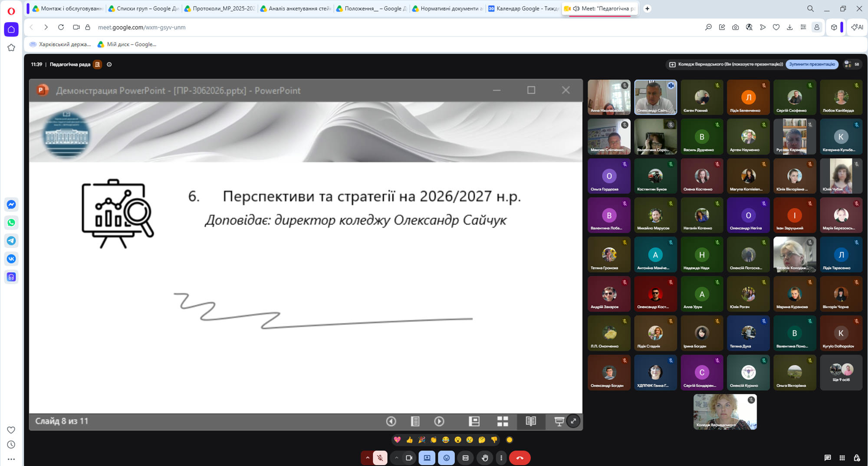Screen dimensions: 868x466
Task: Switch to Списки груп Google tab
Action: [143, 8]
